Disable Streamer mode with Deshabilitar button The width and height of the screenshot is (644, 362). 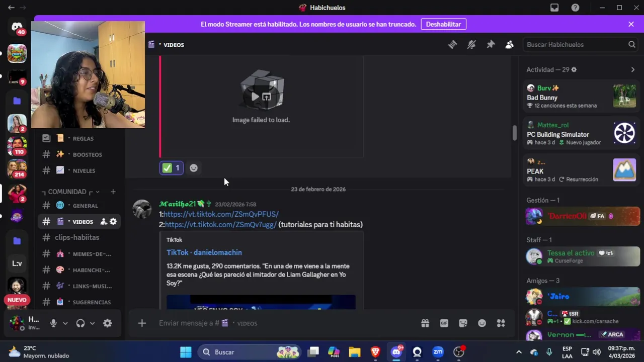pos(443,24)
